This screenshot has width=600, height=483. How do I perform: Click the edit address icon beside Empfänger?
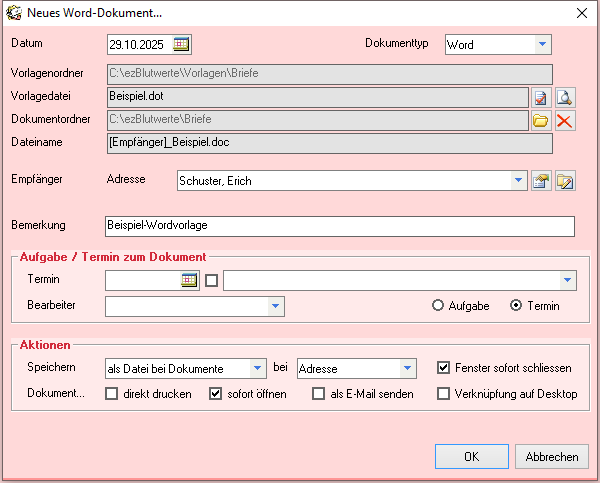pos(565,181)
